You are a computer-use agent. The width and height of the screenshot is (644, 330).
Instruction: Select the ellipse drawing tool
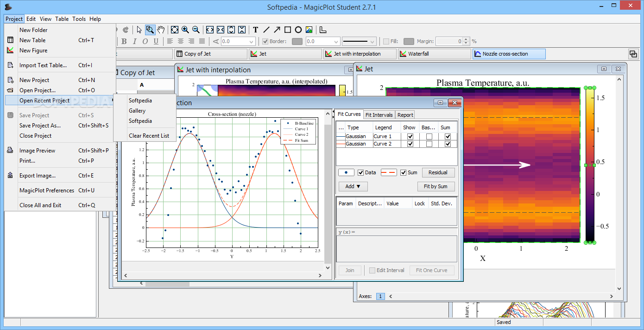[x=298, y=30]
